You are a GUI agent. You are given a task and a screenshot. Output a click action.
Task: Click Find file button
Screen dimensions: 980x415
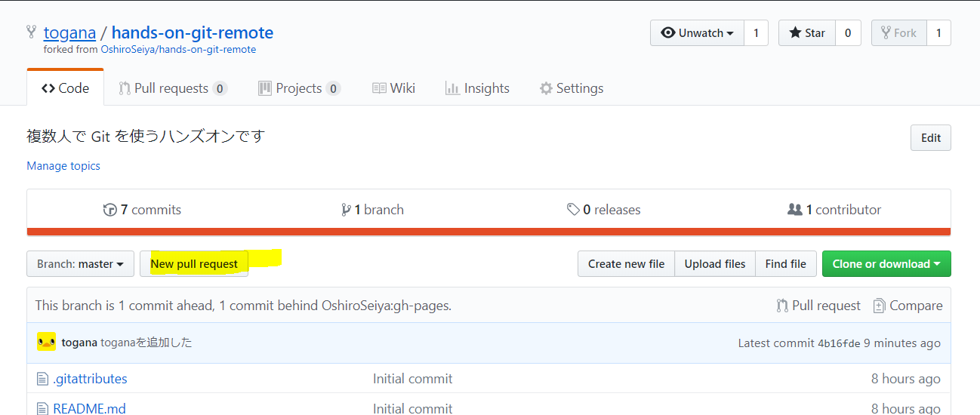click(786, 264)
